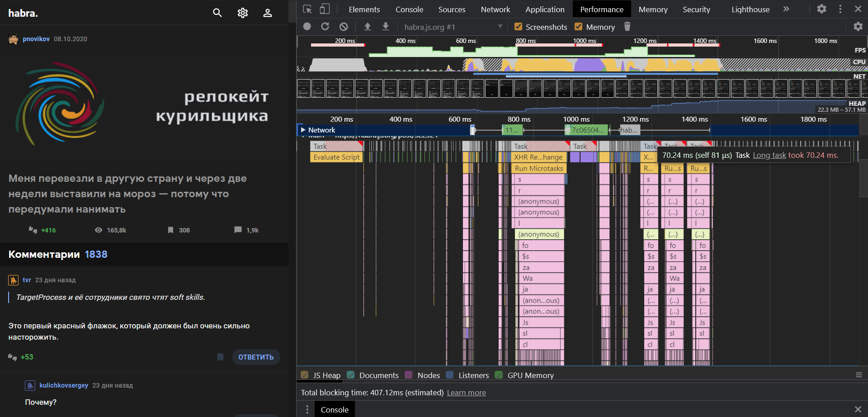Collect garbage with the trash icon

(x=627, y=27)
